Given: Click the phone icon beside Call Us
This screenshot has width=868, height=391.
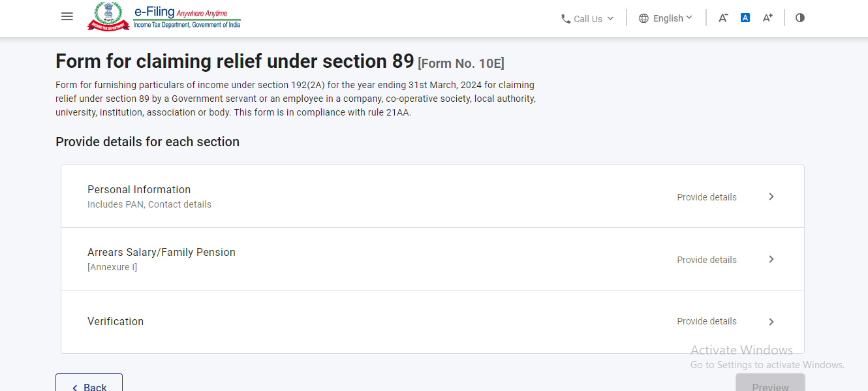Looking at the screenshot, I should (x=566, y=19).
